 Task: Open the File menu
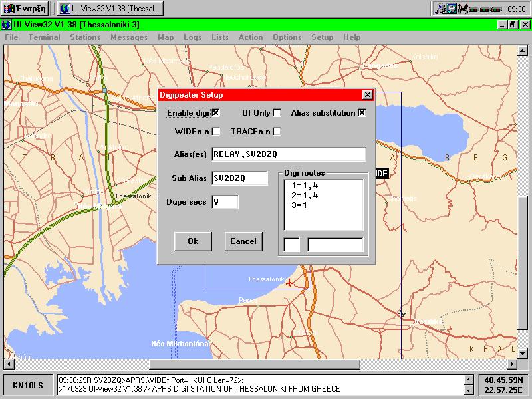click(11, 37)
